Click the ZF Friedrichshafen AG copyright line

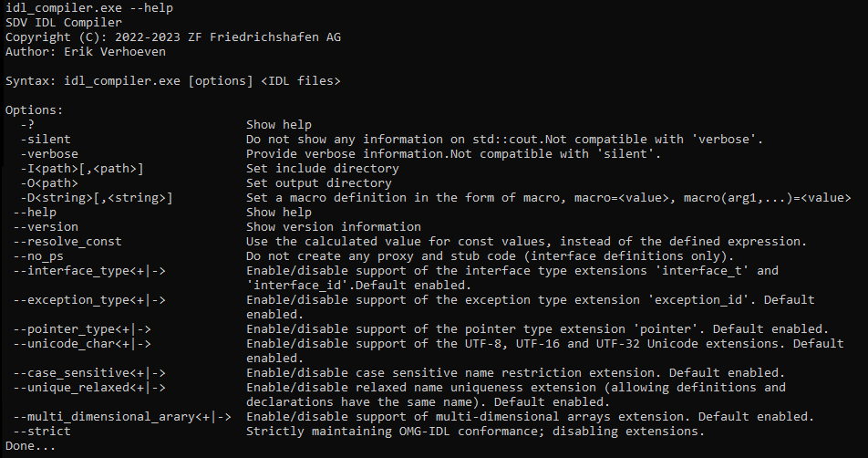173,37
